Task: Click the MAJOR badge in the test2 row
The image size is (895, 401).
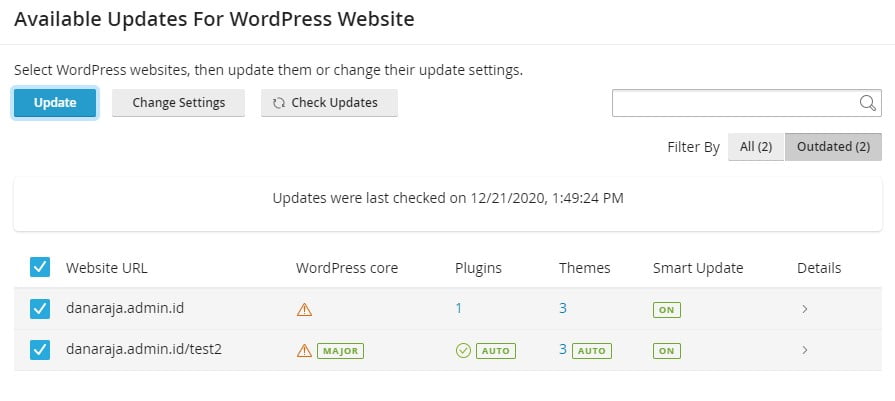Action: tap(341, 350)
